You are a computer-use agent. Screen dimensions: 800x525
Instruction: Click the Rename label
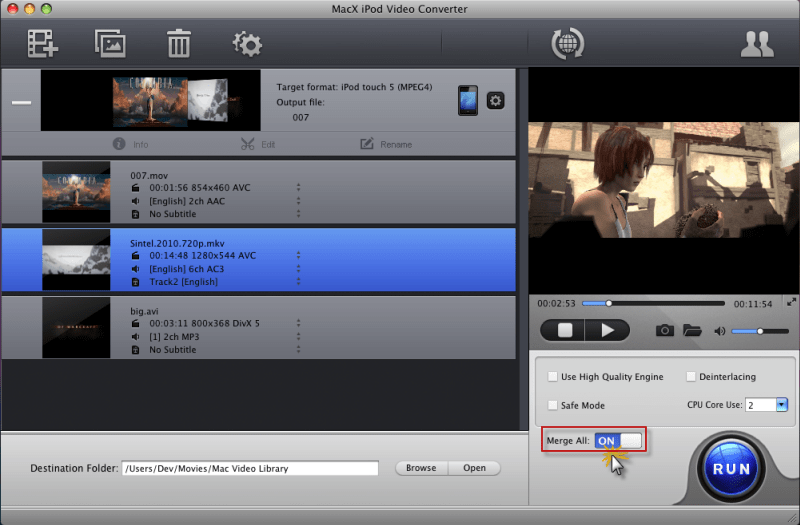[396, 144]
